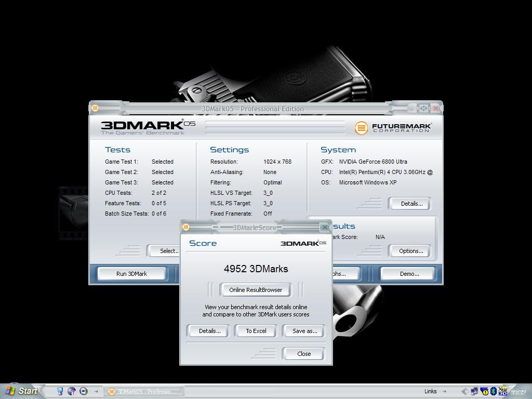Click the Save as... button
Screen dimensions: 532x399
[x=304, y=331]
